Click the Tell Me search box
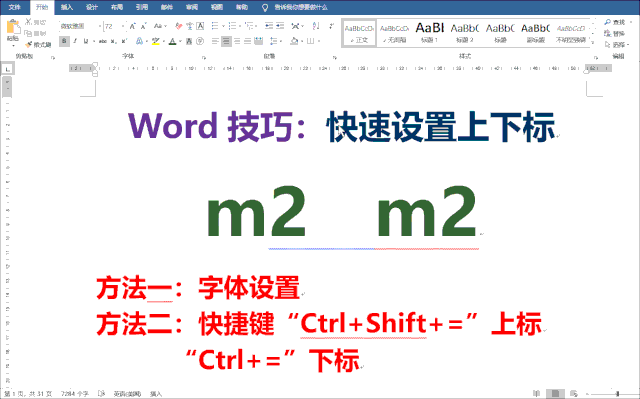This screenshot has height=399, width=640. (301, 7)
